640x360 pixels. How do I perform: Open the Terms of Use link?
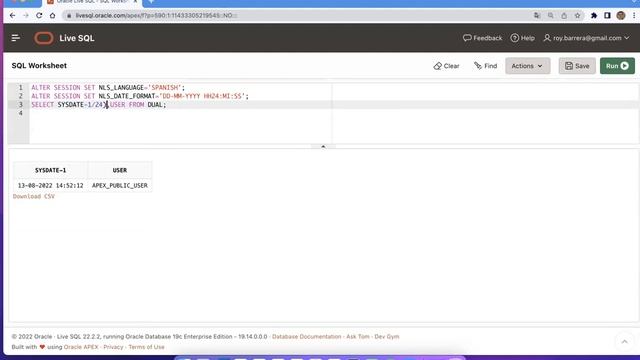(x=146, y=347)
